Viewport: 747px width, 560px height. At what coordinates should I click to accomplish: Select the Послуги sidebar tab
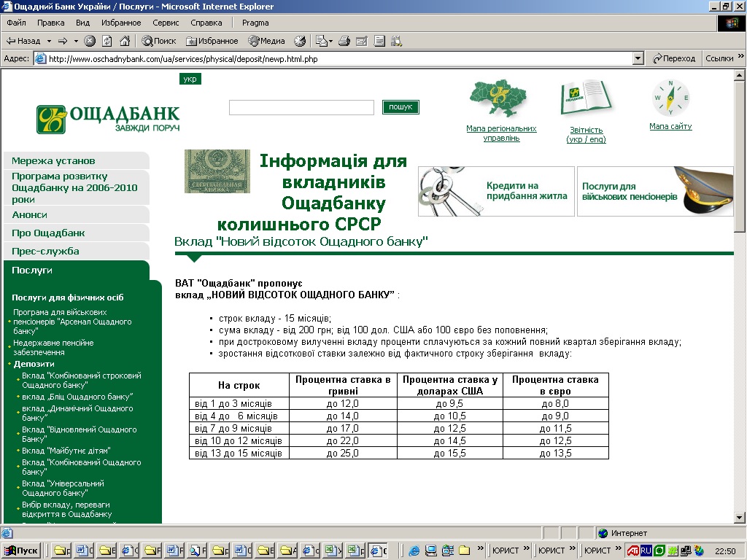click(76, 270)
